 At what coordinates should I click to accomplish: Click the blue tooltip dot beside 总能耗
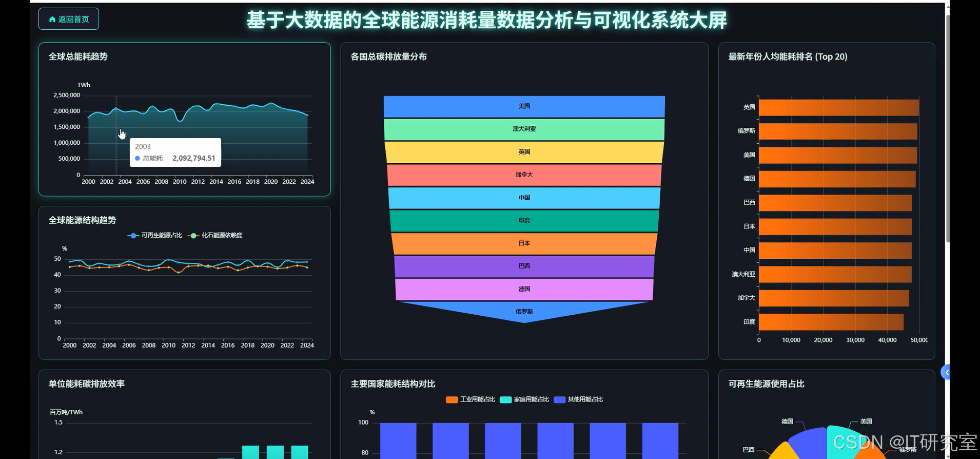(138, 158)
